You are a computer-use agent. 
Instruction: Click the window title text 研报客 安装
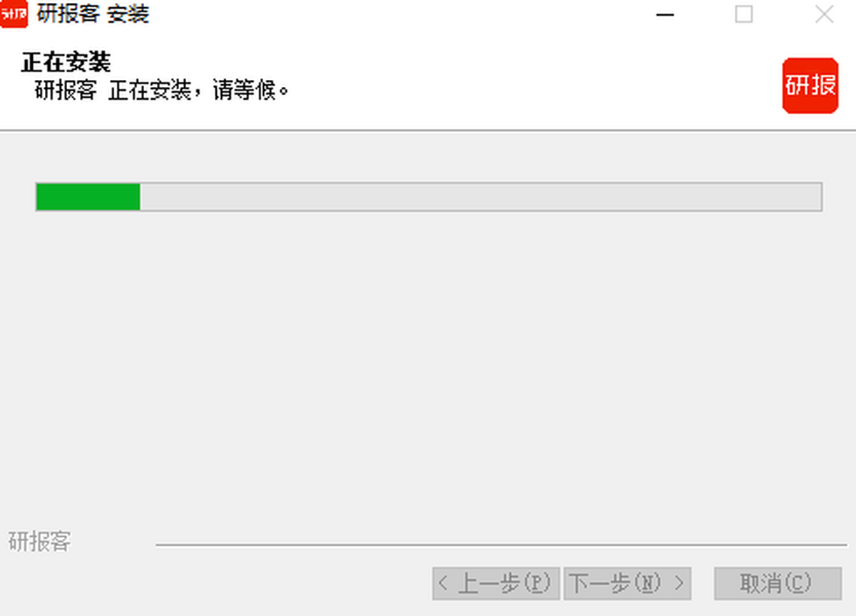tap(93, 14)
